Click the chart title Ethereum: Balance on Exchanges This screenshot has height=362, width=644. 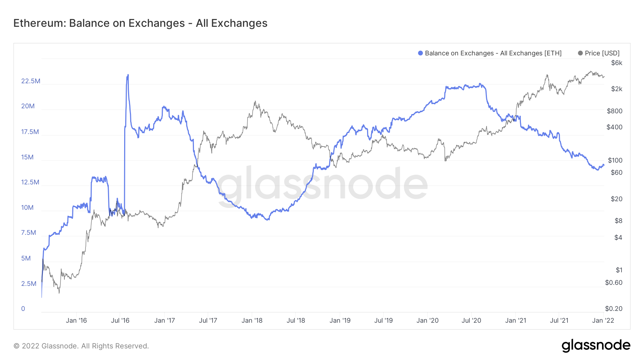pyautogui.click(x=140, y=23)
